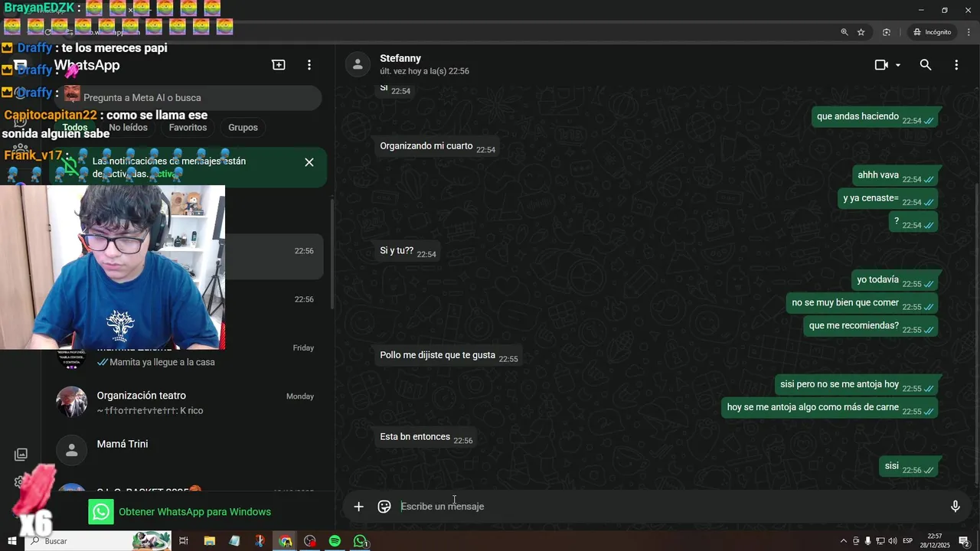Viewport: 980px width, 551px height.
Task: Select the No leídos filter
Action: point(128,127)
